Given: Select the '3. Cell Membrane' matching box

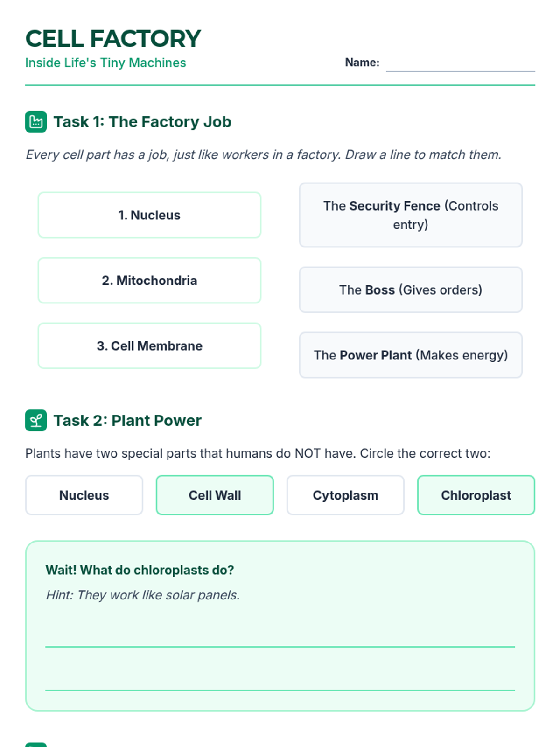Looking at the screenshot, I should coord(149,346).
